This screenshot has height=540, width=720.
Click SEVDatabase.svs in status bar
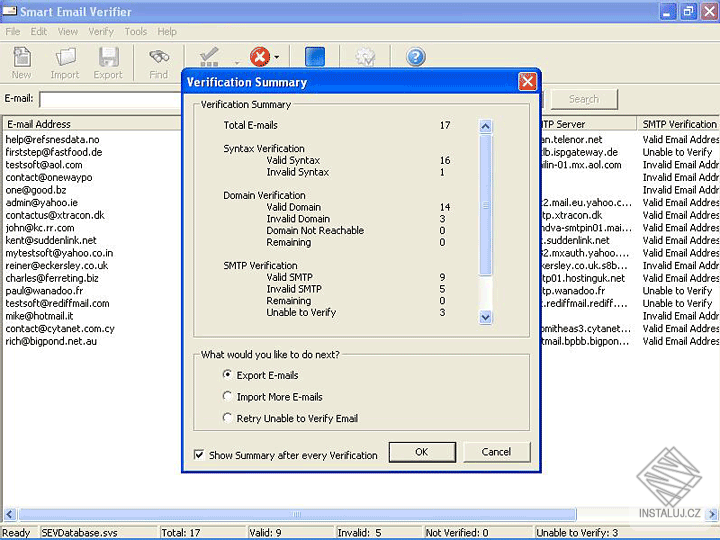(x=79, y=533)
